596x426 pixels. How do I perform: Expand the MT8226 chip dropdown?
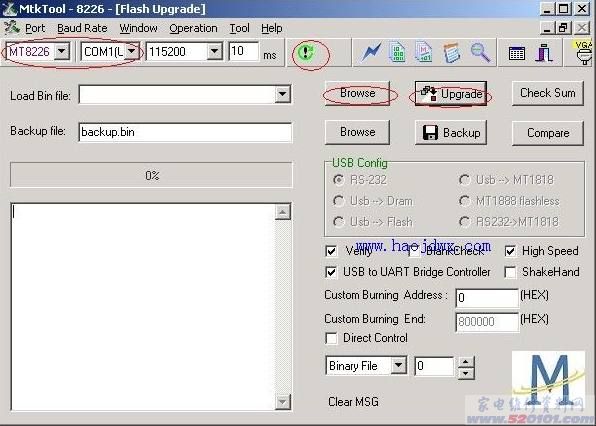pos(62,51)
